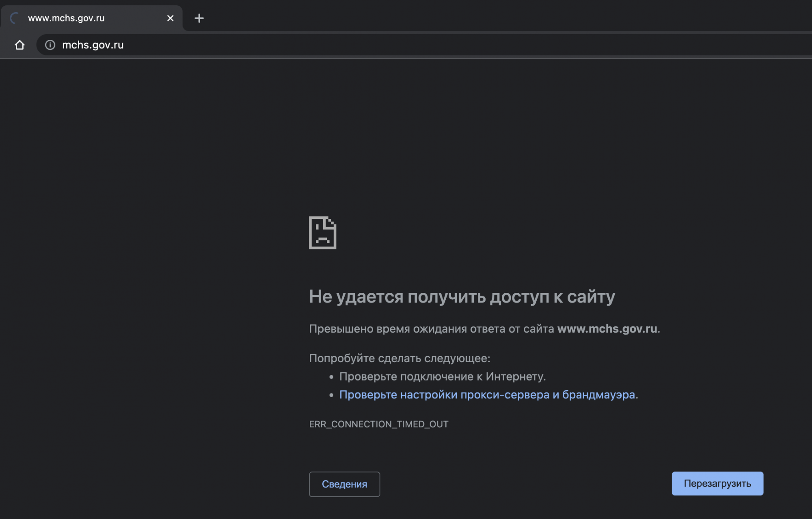Image resolution: width=812 pixels, height=519 pixels.
Task: Open a new tab with the plus icon
Action: [x=199, y=18]
